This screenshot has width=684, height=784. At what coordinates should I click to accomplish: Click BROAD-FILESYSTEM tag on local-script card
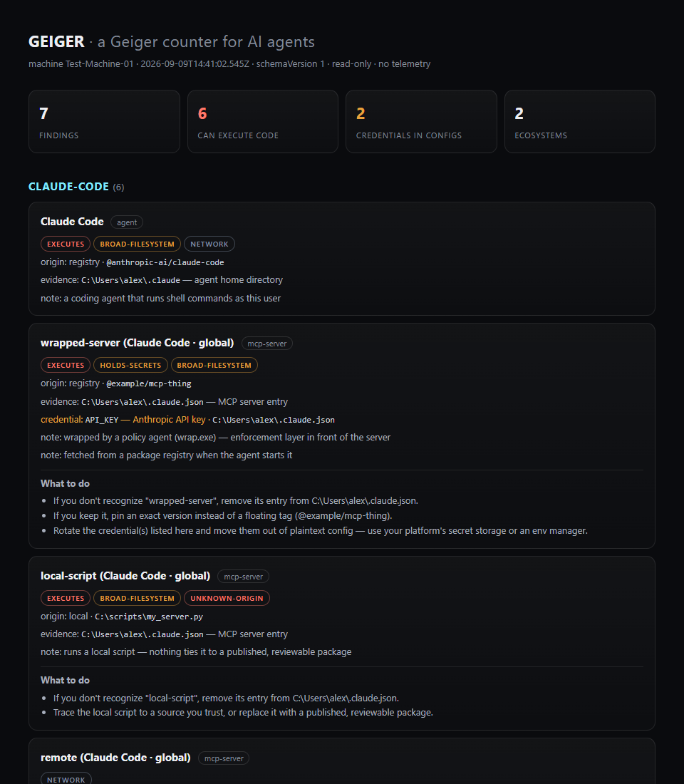(137, 598)
